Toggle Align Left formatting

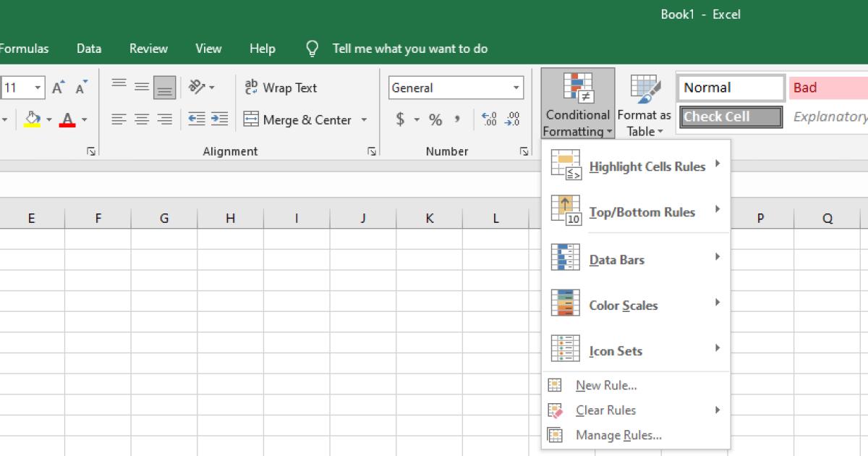click(x=119, y=120)
